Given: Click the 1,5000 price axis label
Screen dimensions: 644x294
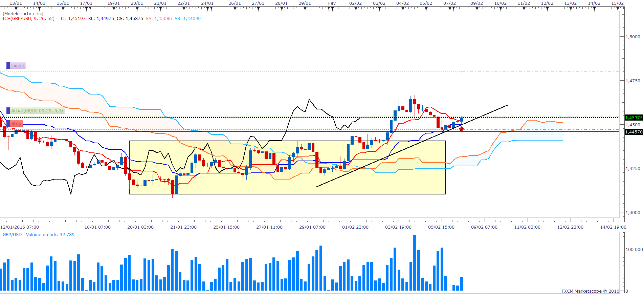Looking at the screenshot, I should pyautogui.click(x=633, y=37).
